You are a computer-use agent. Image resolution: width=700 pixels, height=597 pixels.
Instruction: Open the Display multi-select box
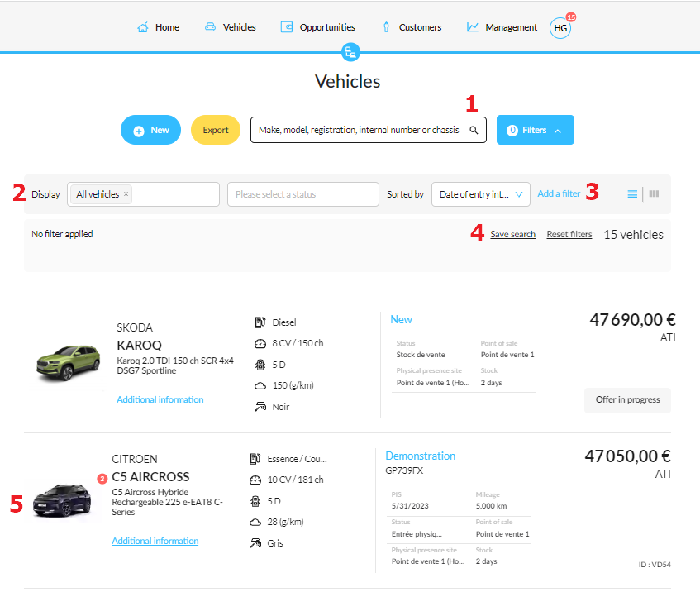(143, 194)
